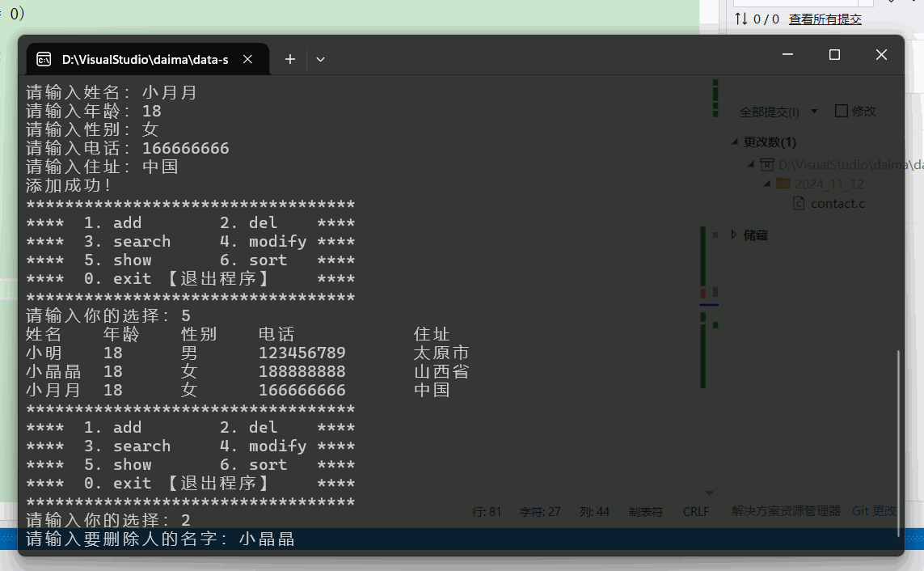Viewport: 924px width, 571px height.
Task: Open the terminal profile dropdown chevron
Action: (x=321, y=60)
